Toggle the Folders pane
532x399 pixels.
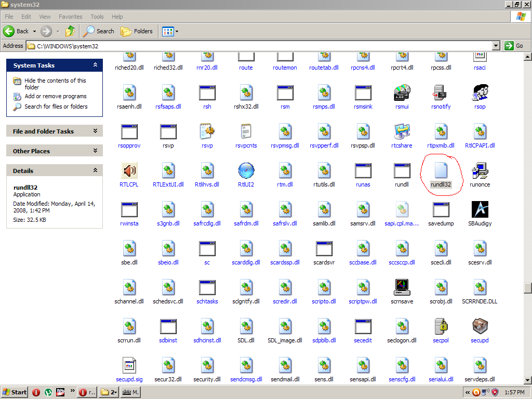[137, 31]
